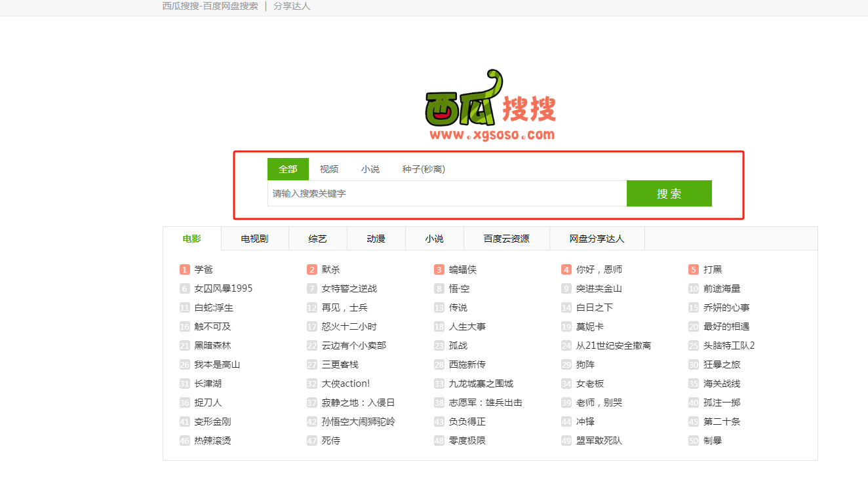This screenshot has height=491, width=868.
Task: Open the movie link 打黑
Action: pos(713,269)
